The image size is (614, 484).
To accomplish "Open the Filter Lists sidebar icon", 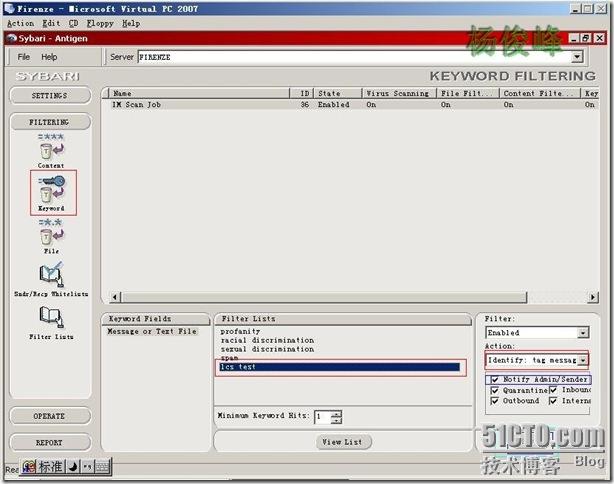I will (51, 322).
